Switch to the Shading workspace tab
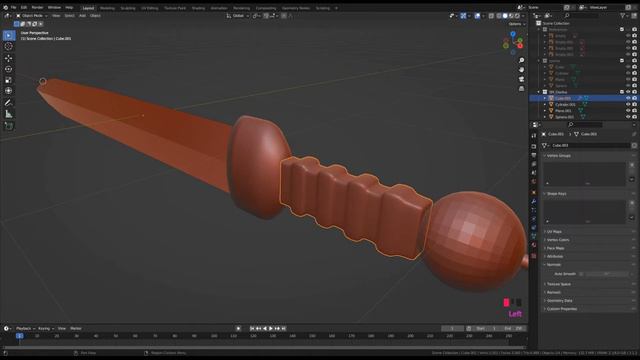The height and width of the screenshot is (360, 640). (x=198, y=8)
